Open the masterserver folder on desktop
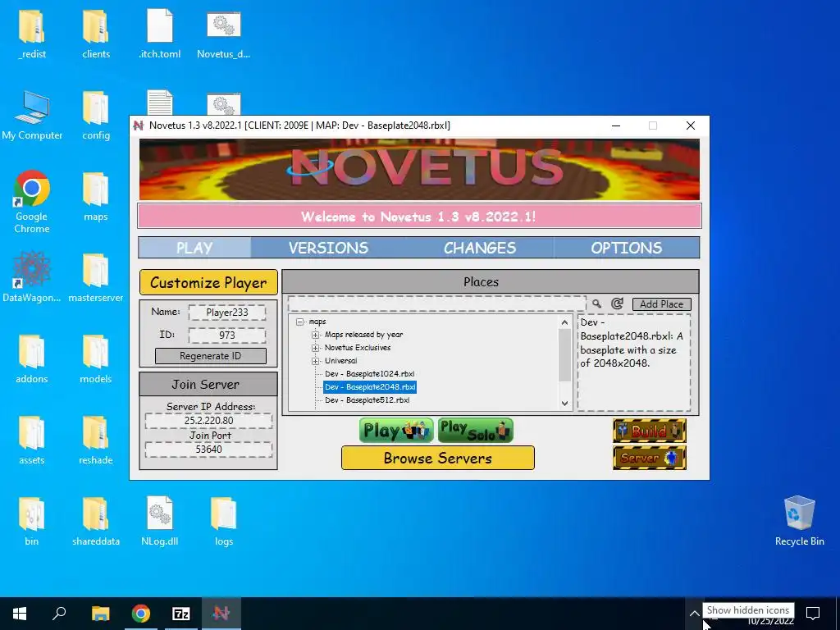Screen dimensions: 840x630 (96, 277)
